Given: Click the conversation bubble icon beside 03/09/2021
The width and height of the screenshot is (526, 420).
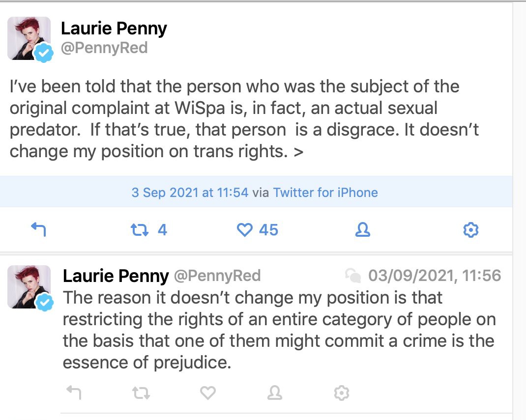Looking at the screenshot, I should (352, 276).
